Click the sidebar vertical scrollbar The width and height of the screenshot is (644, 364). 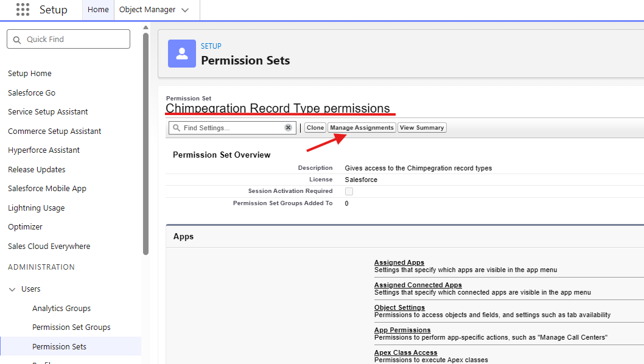point(146,144)
